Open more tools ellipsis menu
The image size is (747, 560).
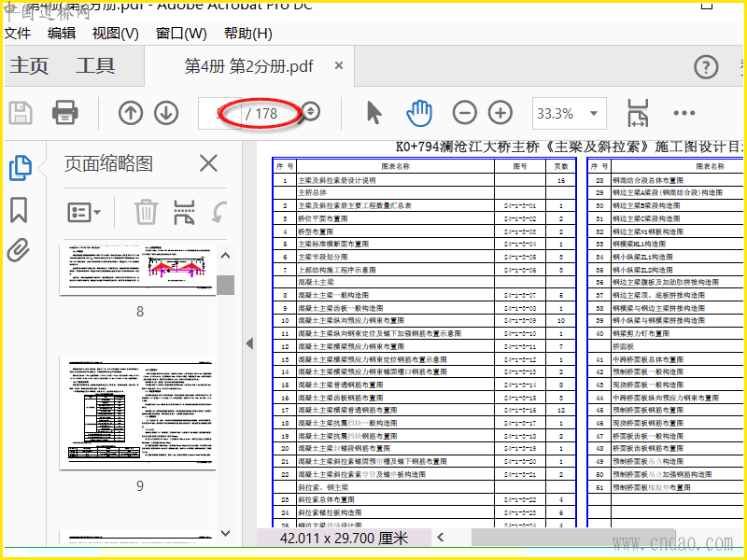coord(684,113)
